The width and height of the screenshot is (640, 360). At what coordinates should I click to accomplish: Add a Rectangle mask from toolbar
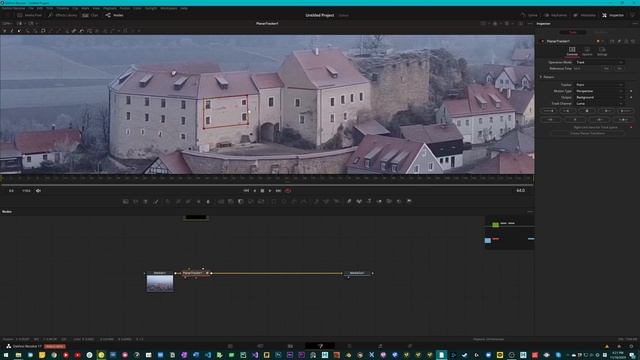(273, 201)
